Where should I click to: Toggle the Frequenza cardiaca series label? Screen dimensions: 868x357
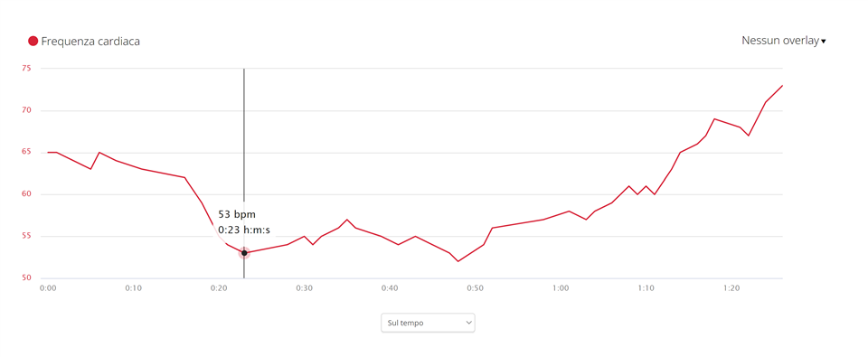(x=90, y=42)
